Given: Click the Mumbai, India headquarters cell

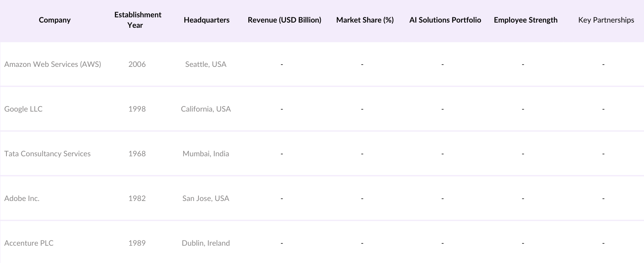Looking at the screenshot, I should pyautogui.click(x=206, y=154).
